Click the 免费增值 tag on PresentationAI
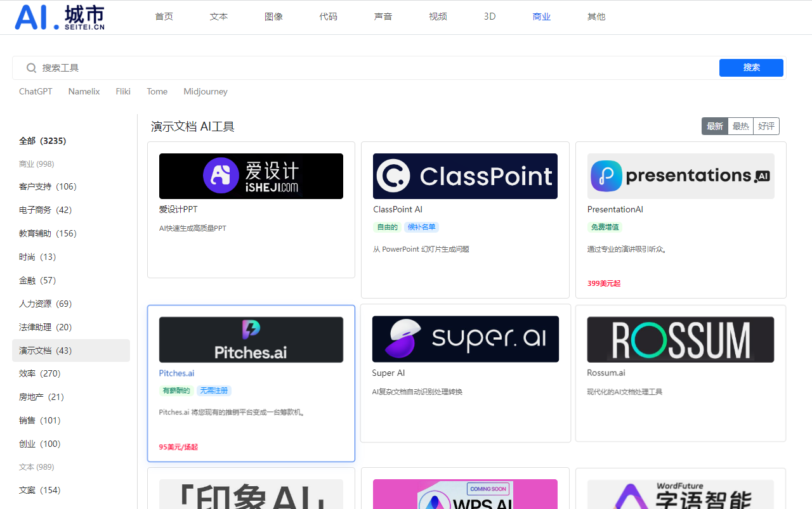The image size is (812, 509). pyautogui.click(x=605, y=227)
